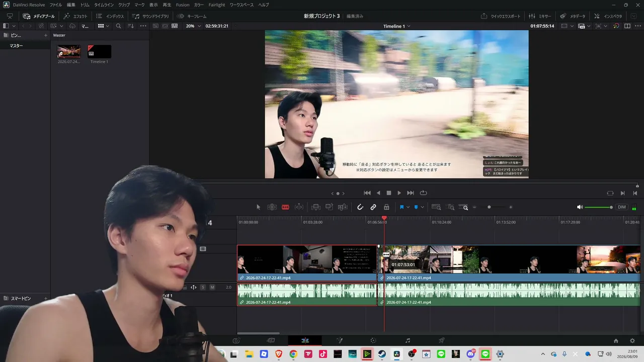This screenshot has height=362, width=644.
Task: Click the replace clip tool
Action: 343,207
